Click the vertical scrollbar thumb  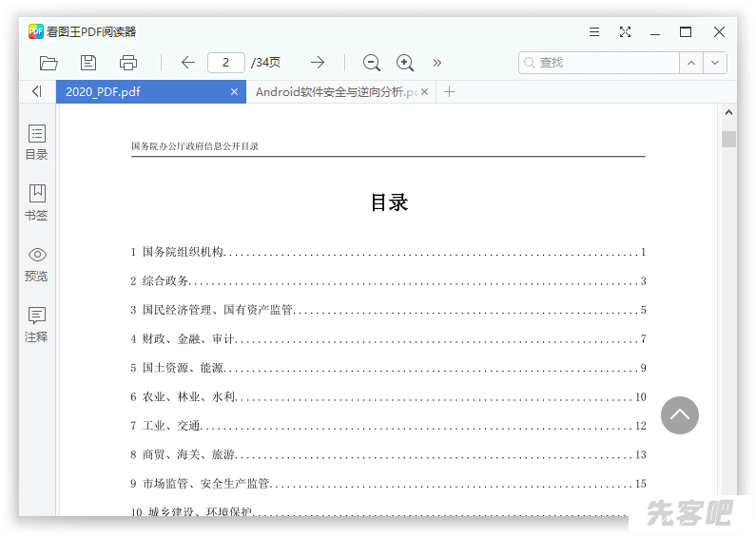pyautogui.click(x=728, y=139)
